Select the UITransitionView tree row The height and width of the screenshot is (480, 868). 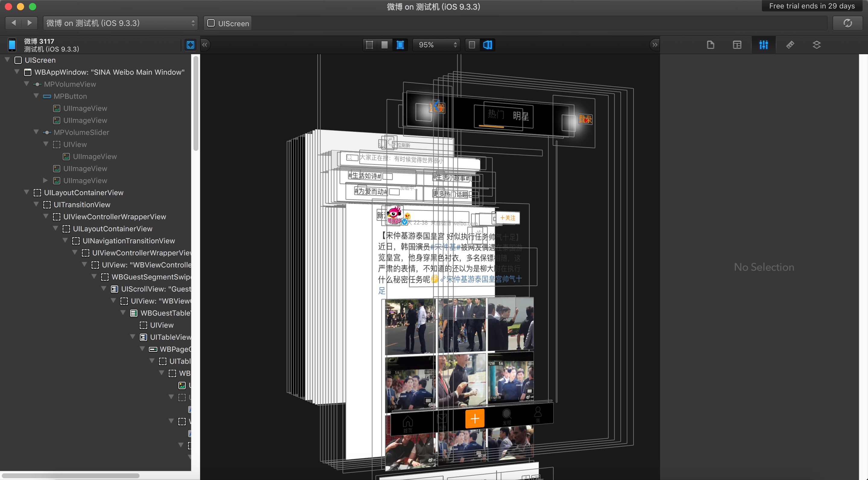(96, 205)
